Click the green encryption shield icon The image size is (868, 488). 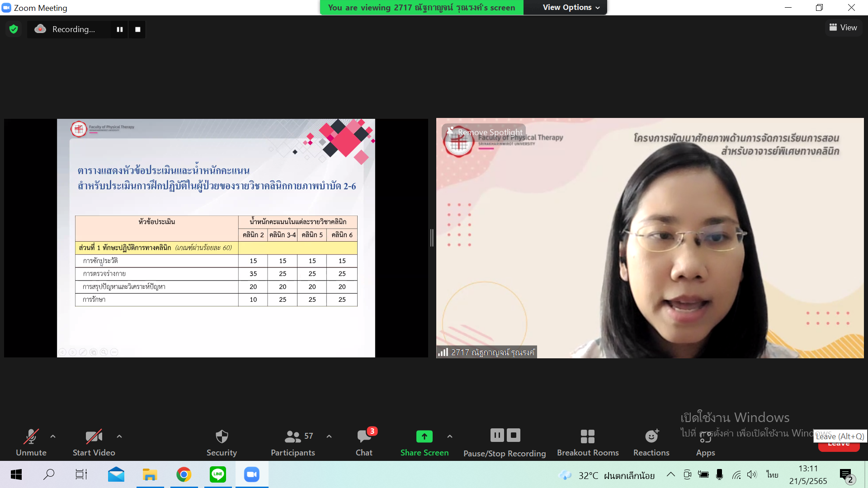pos(14,29)
